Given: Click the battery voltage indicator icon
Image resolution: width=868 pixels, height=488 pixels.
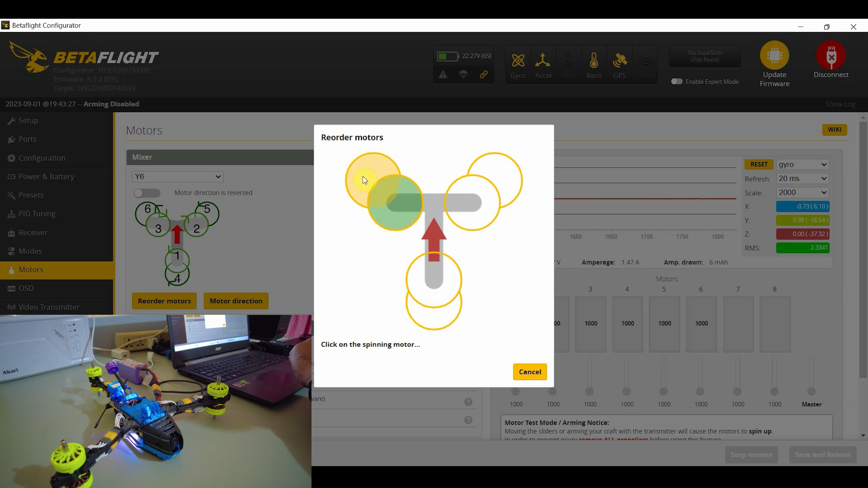Looking at the screenshot, I should 447,56.
